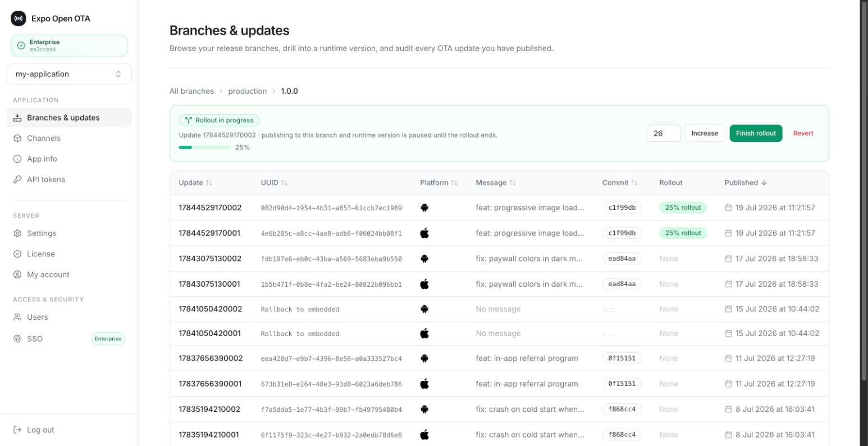The height and width of the screenshot is (446, 868).
Task: Click Apple icon for update 17843075130001
Action: click(424, 284)
